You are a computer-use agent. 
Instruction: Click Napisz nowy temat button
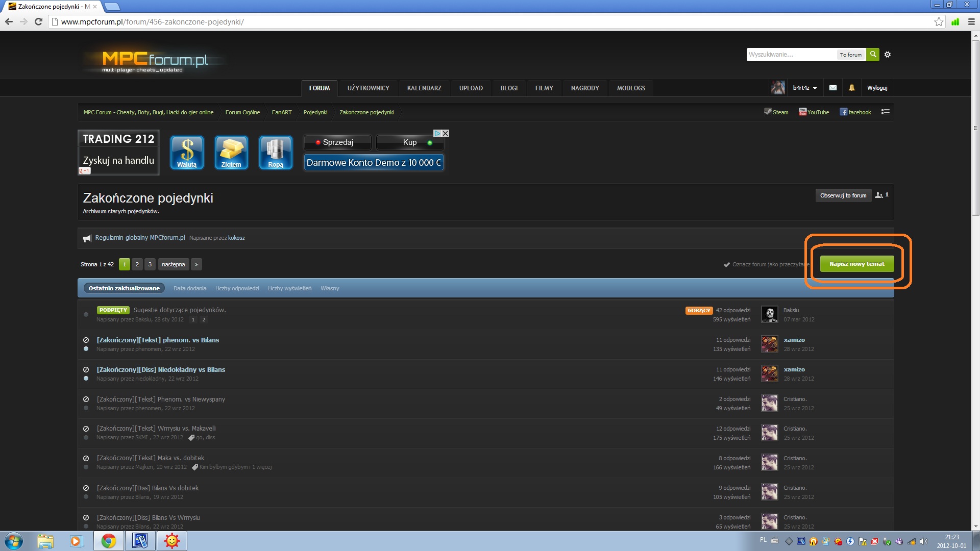tap(857, 264)
